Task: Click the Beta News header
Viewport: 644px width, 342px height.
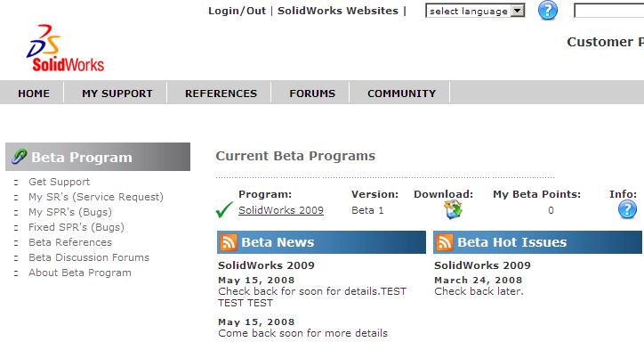Action: point(321,242)
